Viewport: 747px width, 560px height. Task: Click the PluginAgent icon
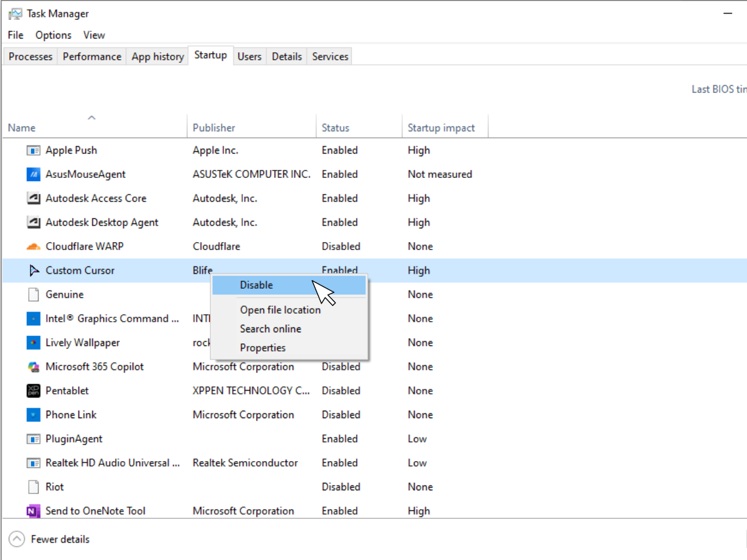point(34,439)
